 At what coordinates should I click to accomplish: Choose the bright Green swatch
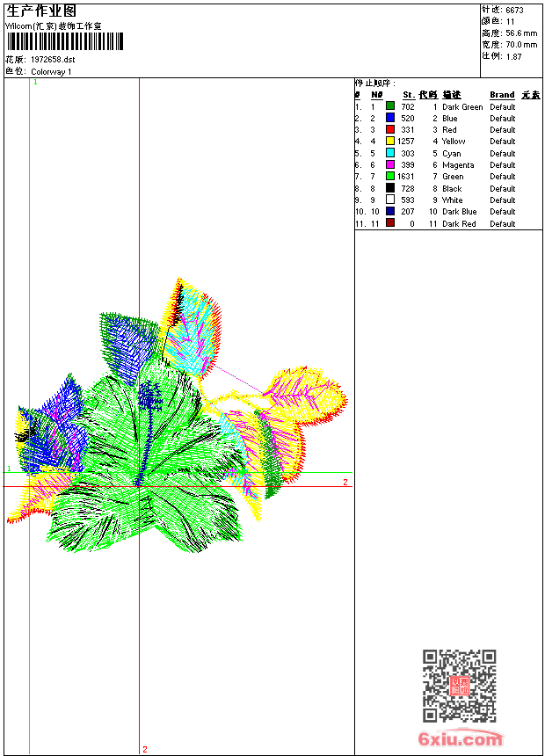pyautogui.click(x=390, y=176)
